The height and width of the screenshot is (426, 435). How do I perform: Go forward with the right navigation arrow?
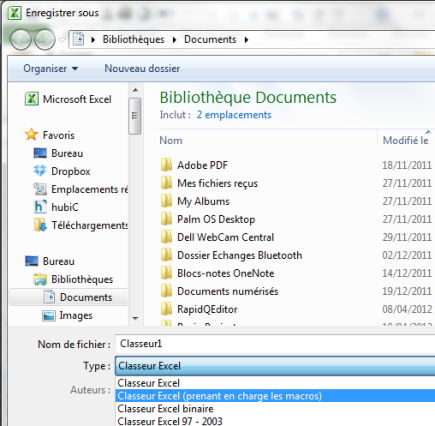[45, 40]
